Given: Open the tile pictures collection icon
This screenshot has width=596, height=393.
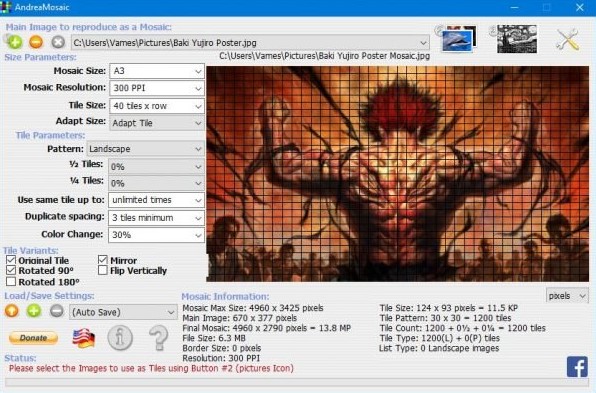Looking at the screenshot, I should (457, 39).
